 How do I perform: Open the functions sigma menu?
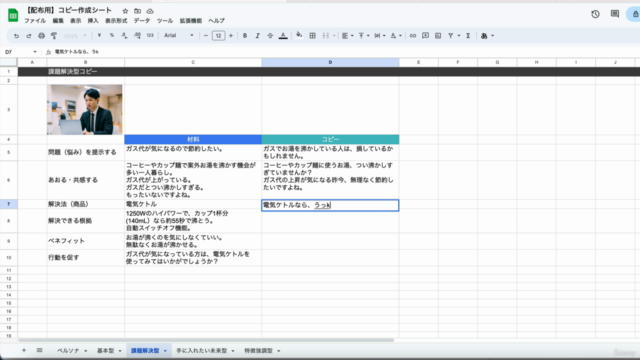point(468,36)
